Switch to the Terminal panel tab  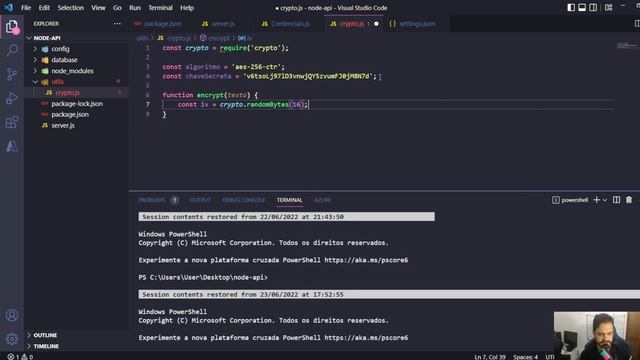289,200
